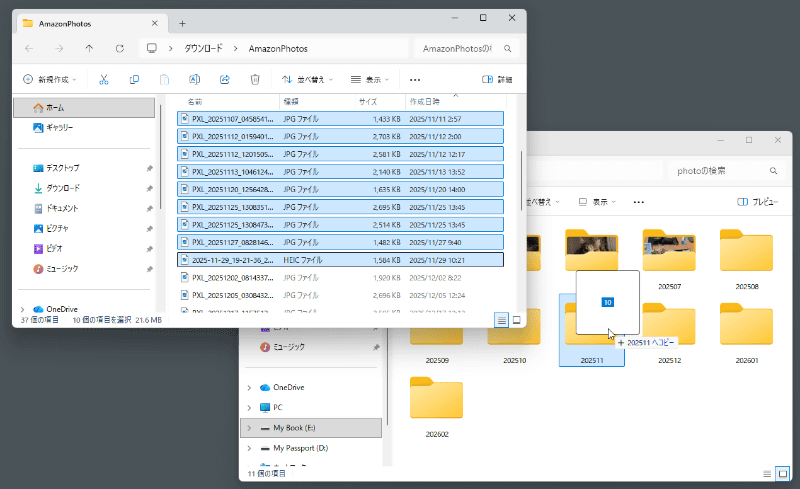Open the 新規作成 dropdown

click(x=50, y=79)
